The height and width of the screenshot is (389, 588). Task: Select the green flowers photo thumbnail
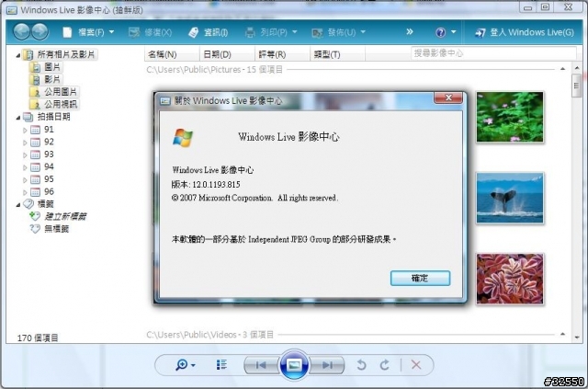coord(510,117)
